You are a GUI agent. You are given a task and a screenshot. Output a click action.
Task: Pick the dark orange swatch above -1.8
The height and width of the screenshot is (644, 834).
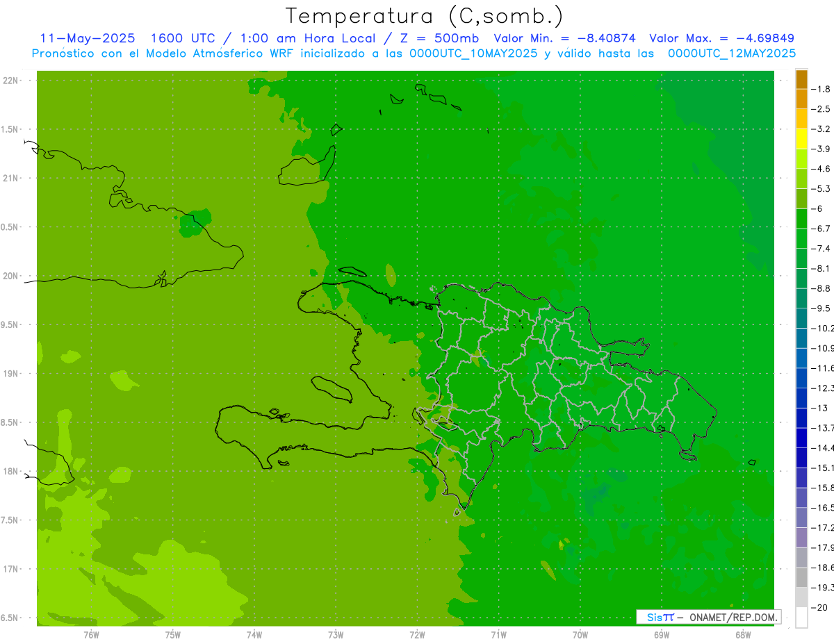point(801,79)
